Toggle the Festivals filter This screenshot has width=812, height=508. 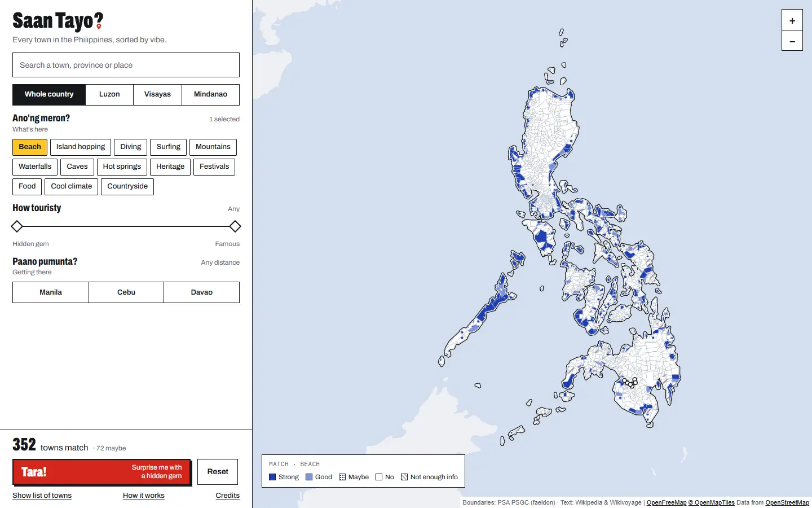pyautogui.click(x=214, y=167)
